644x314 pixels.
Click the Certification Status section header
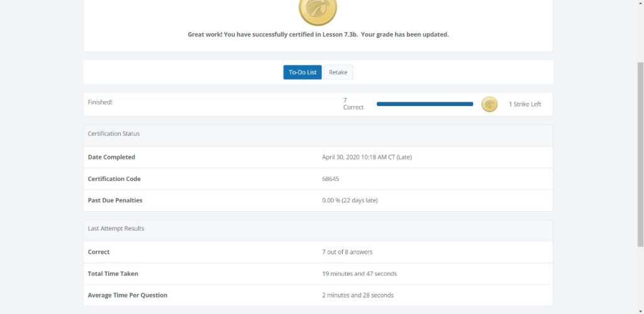(318, 134)
